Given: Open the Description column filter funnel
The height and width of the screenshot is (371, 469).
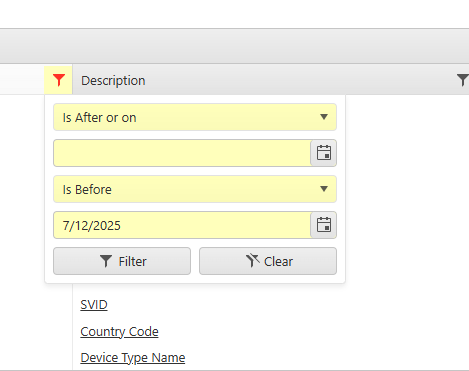Looking at the screenshot, I should click(463, 80).
